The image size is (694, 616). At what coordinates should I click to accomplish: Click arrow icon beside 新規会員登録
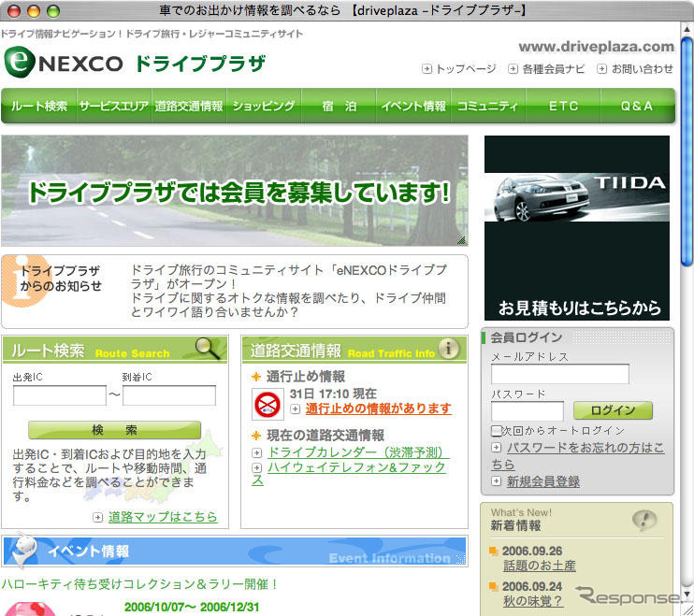496,481
